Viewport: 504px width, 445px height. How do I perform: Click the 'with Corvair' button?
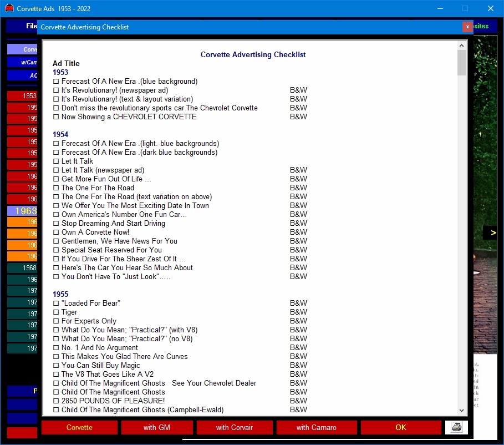[x=235, y=427]
